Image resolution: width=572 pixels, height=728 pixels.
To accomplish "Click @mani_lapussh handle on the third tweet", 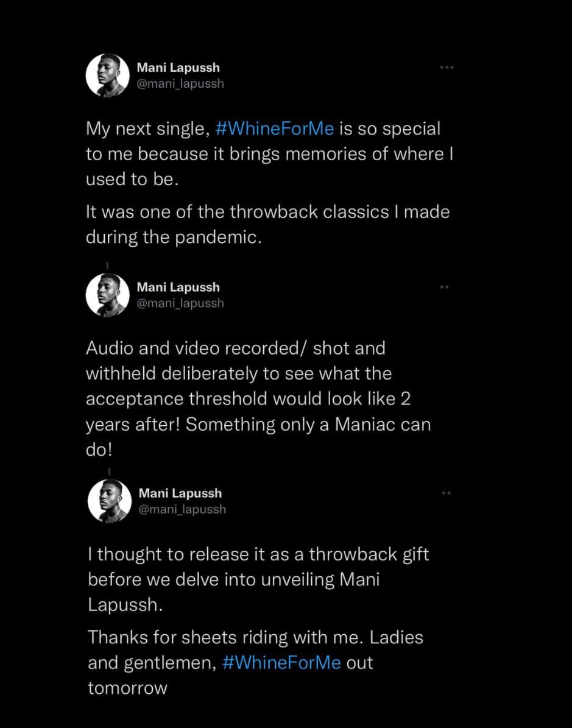I will pos(182,509).
